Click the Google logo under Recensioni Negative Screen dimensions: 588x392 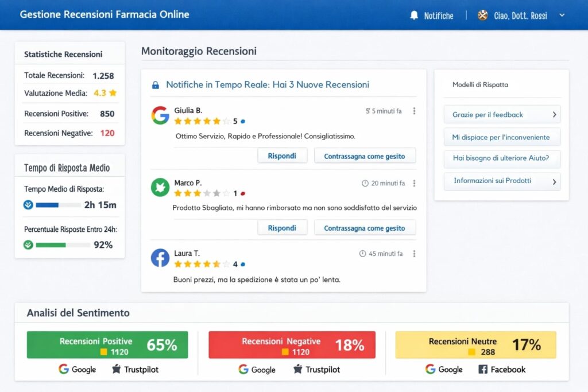(243, 369)
